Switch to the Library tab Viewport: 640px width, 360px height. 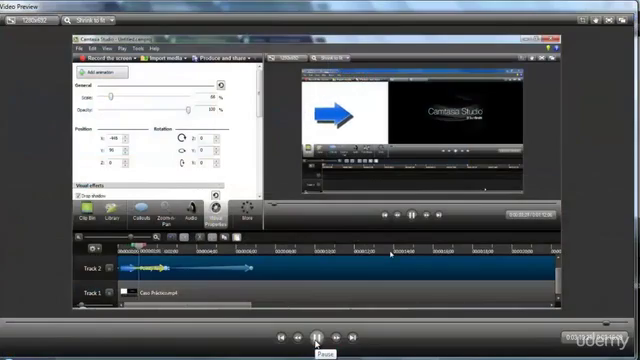(112, 211)
